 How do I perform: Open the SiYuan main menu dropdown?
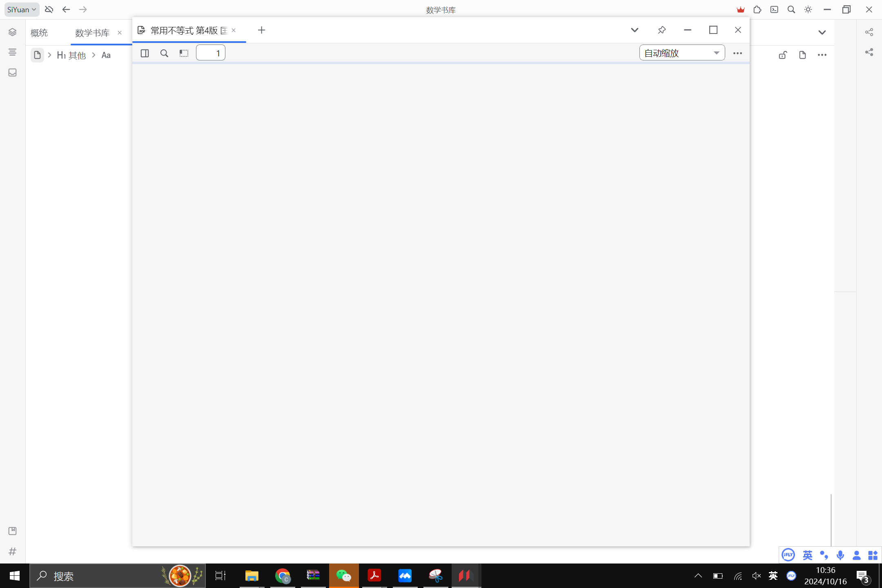tap(22, 9)
